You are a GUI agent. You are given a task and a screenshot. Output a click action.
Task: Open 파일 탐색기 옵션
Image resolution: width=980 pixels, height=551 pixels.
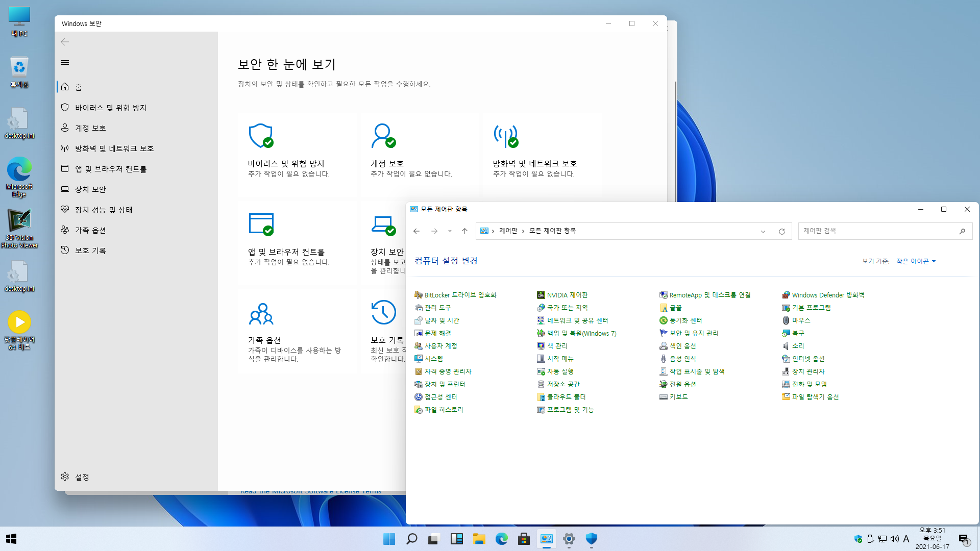pyautogui.click(x=811, y=397)
